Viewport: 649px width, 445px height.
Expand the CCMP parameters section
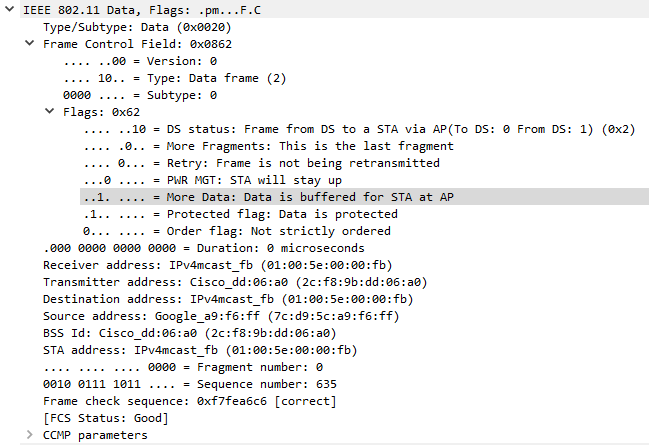tap(29, 435)
